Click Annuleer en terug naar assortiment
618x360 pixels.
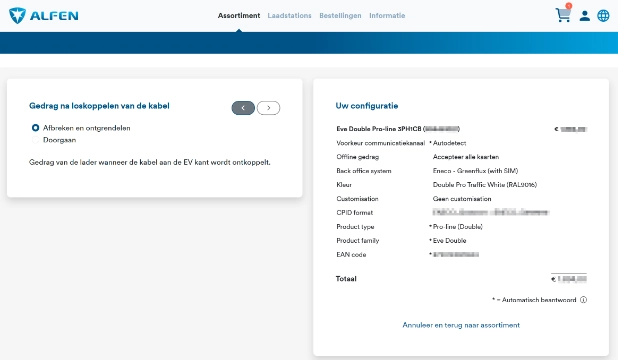click(x=461, y=325)
